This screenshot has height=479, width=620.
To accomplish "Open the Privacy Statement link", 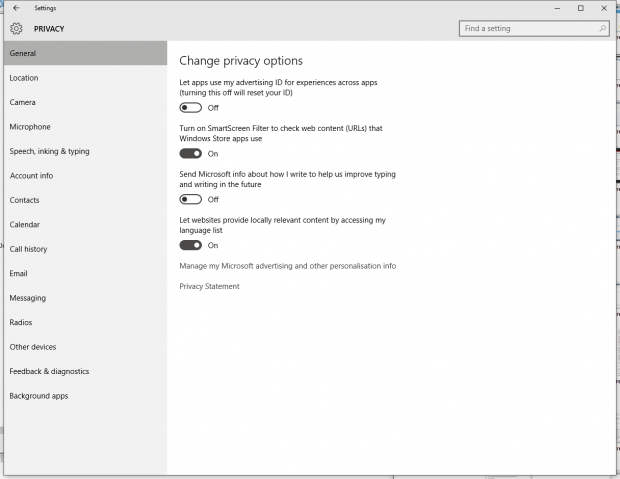I will coord(209,286).
